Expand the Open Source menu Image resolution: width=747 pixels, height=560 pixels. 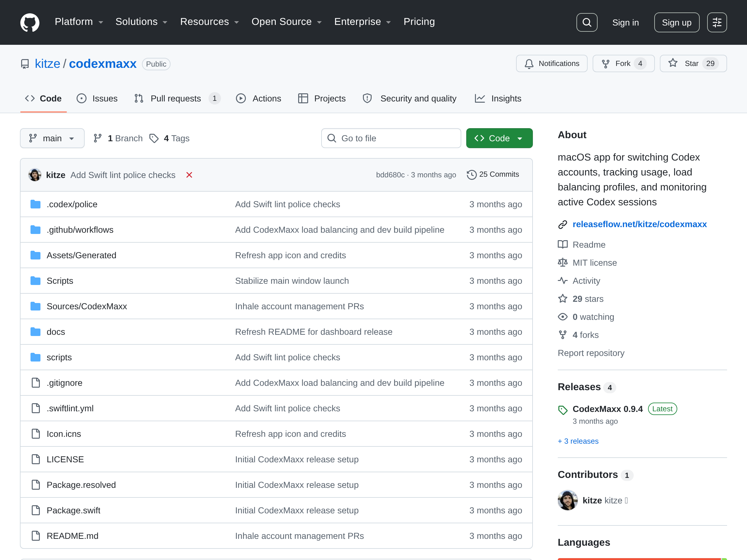point(287,21)
